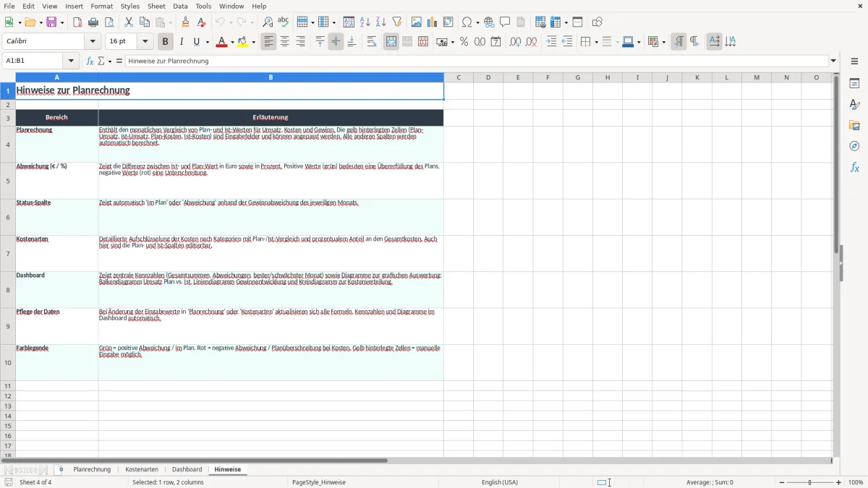Toggle Align Right button
The image size is (868, 488).
click(301, 42)
